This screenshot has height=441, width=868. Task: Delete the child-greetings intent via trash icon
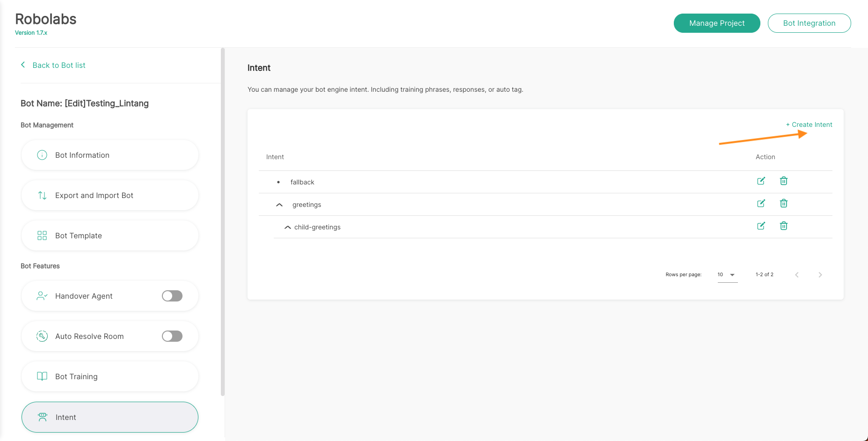coord(783,226)
